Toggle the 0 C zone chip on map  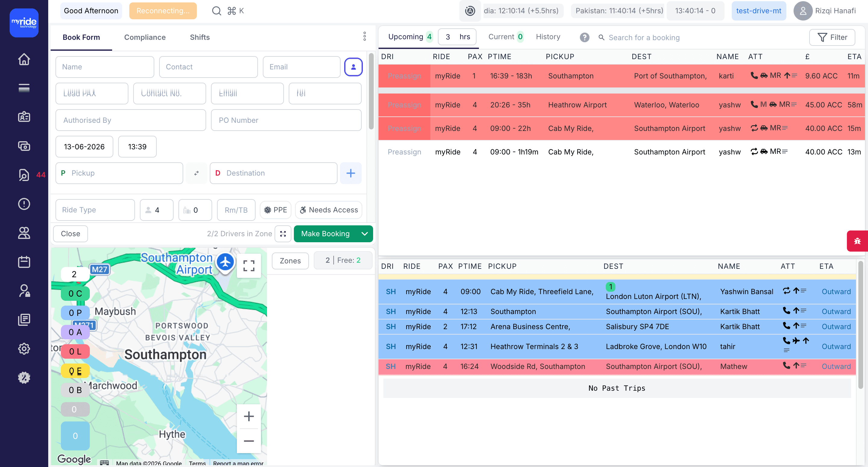coord(75,293)
